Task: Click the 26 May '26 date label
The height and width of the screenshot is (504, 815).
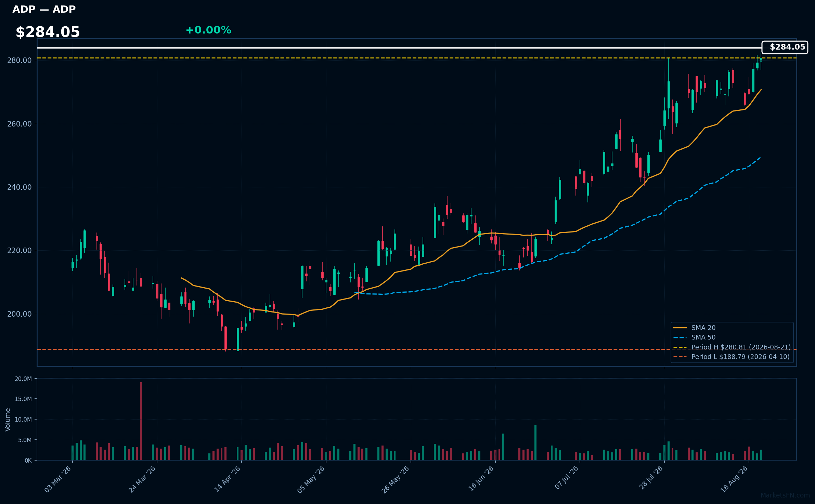Action: click(x=396, y=479)
